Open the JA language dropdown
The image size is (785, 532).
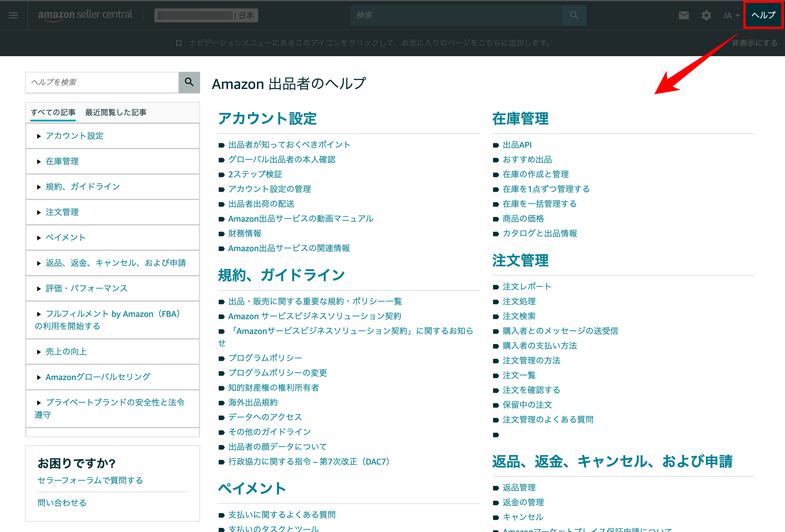tap(731, 16)
